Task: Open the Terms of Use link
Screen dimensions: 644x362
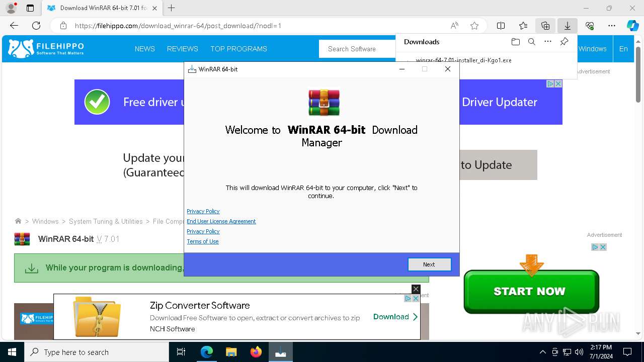Action: pos(202,241)
